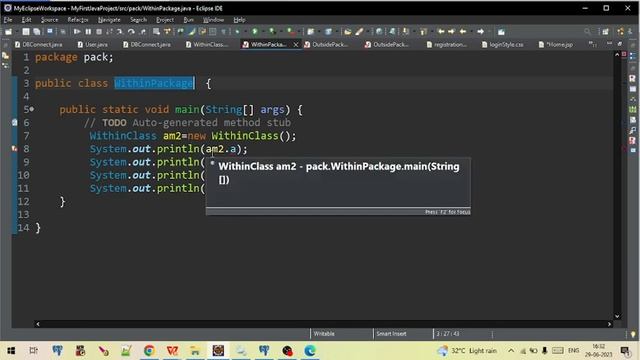Open the New dropdown arrow
The width and height of the screenshot is (640, 360).
tap(16, 31)
